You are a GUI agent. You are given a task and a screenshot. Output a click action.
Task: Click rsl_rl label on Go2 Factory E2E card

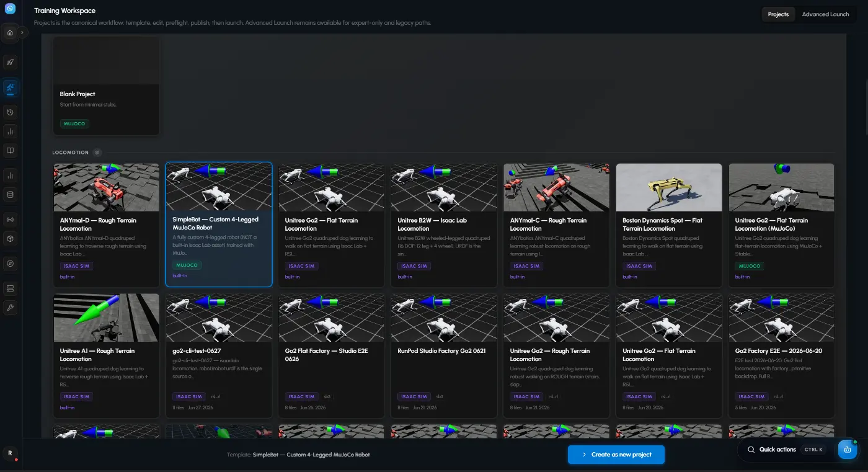click(778, 396)
